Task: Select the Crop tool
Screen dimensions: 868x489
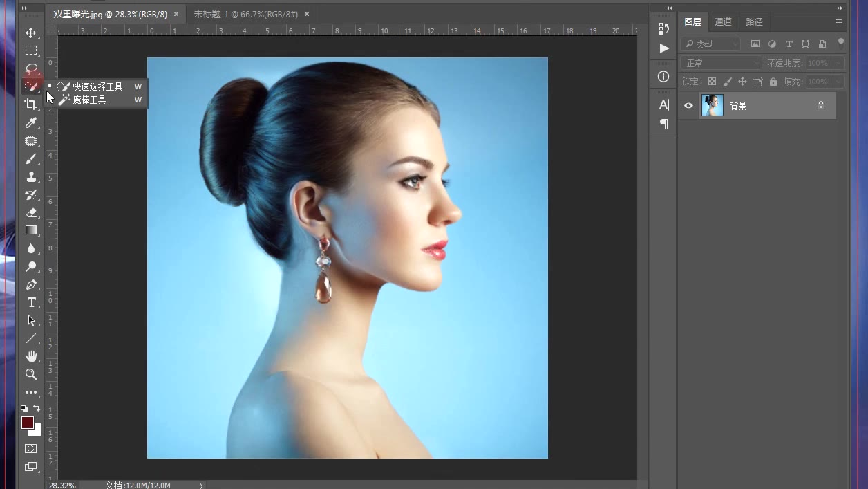Action: [31, 104]
